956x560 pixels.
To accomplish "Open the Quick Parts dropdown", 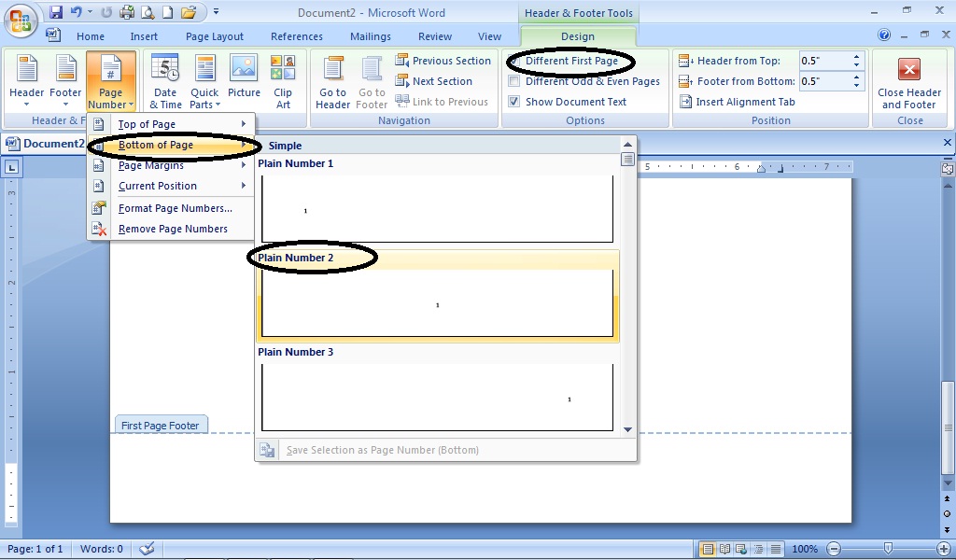I will point(204,81).
